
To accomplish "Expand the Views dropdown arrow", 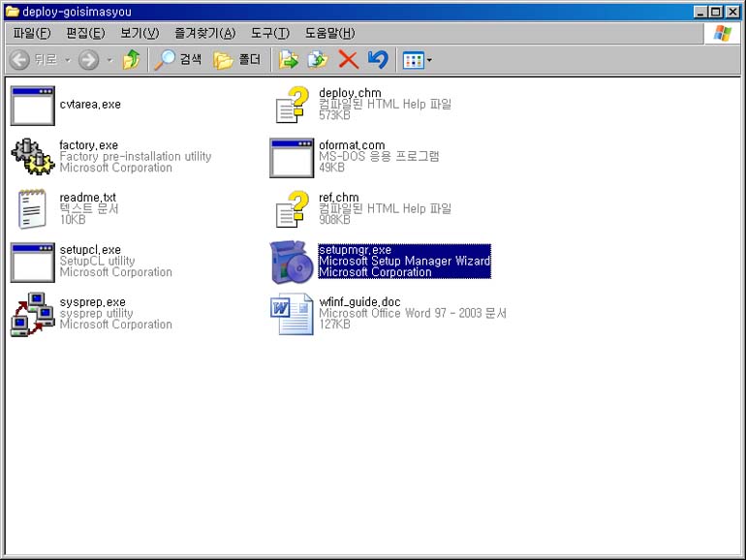I will point(429,60).
